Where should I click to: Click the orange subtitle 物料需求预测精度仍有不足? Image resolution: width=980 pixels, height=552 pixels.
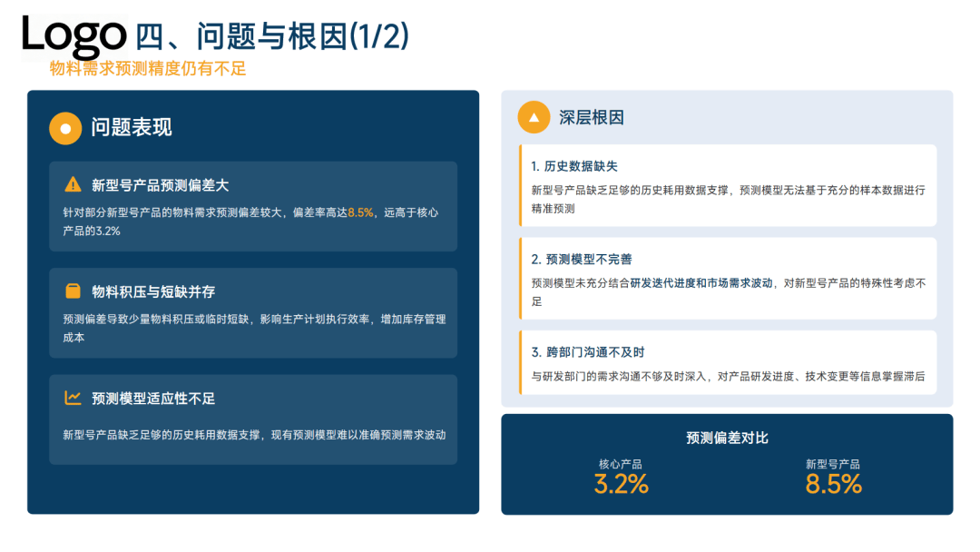pyautogui.click(x=148, y=69)
